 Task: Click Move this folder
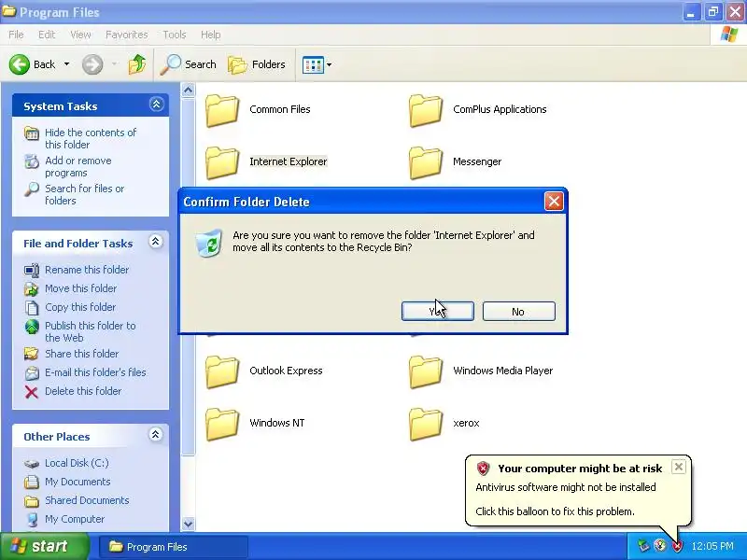[80, 288]
